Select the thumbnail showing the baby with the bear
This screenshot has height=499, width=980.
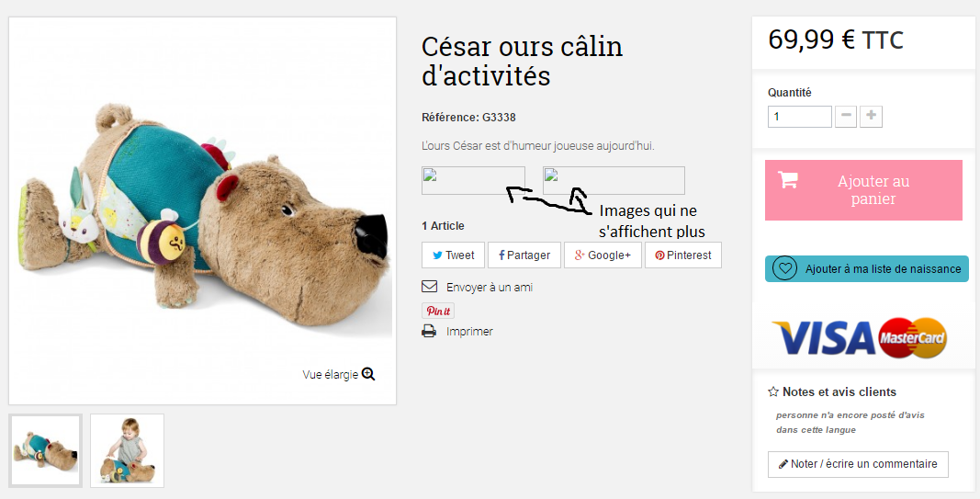tap(128, 450)
